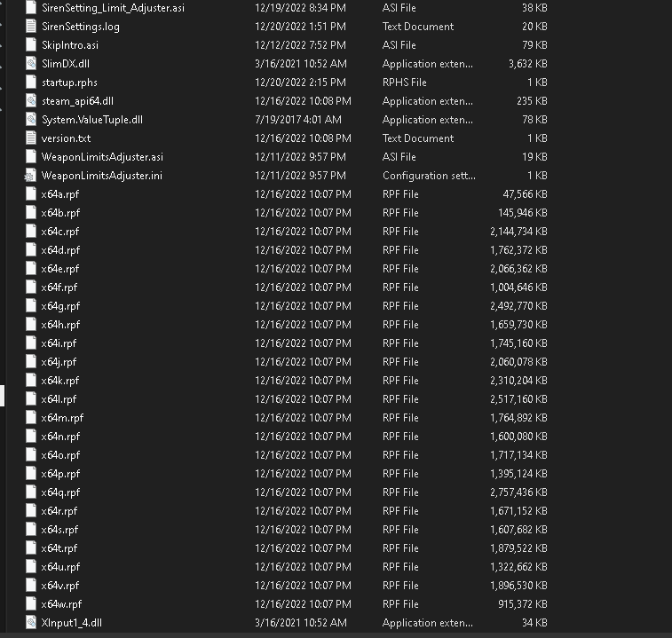Select the x64k.rpf file name
672x638 pixels.
(x=59, y=381)
